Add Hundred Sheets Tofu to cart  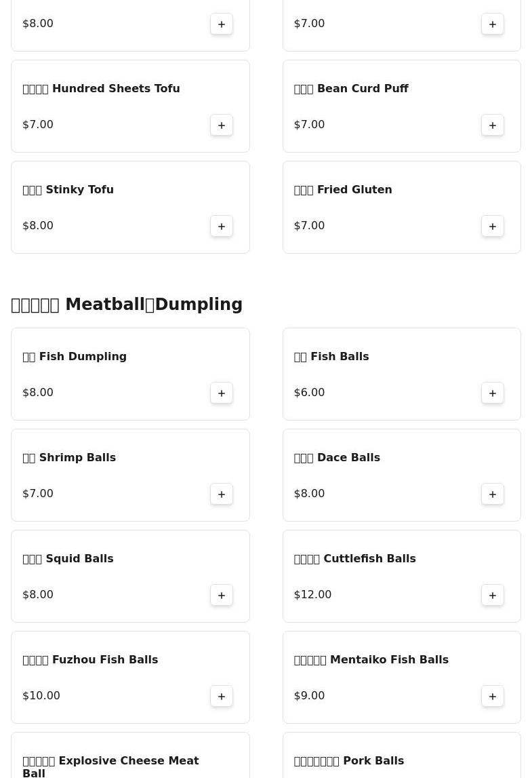point(222,125)
